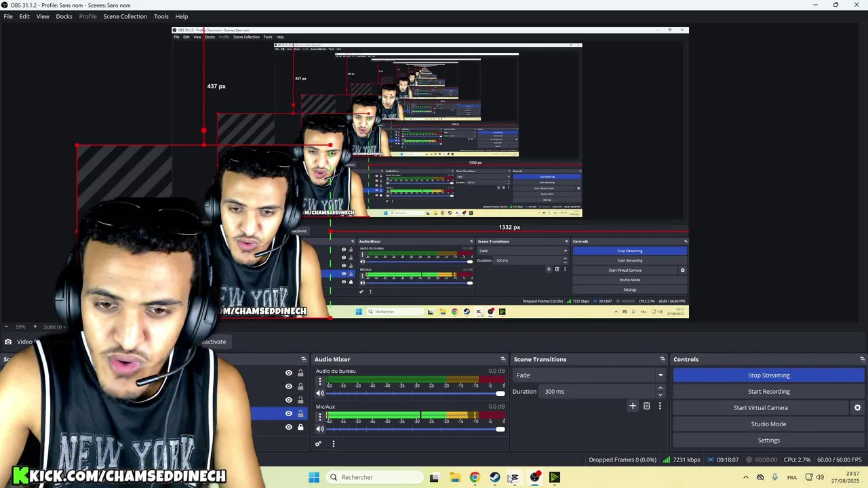Screen dimensions: 868x488
Task: Mute the Audio du bureau speaker icon
Action: point(320,393)
